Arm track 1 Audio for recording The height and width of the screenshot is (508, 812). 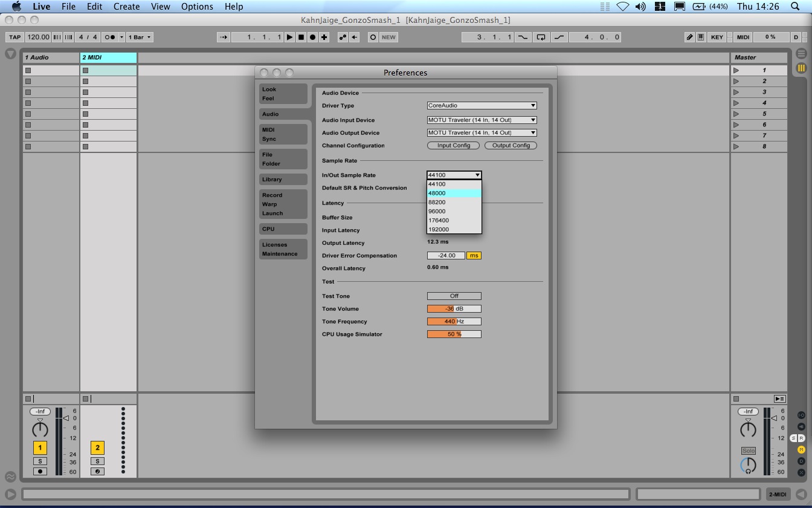click(40, 471)
